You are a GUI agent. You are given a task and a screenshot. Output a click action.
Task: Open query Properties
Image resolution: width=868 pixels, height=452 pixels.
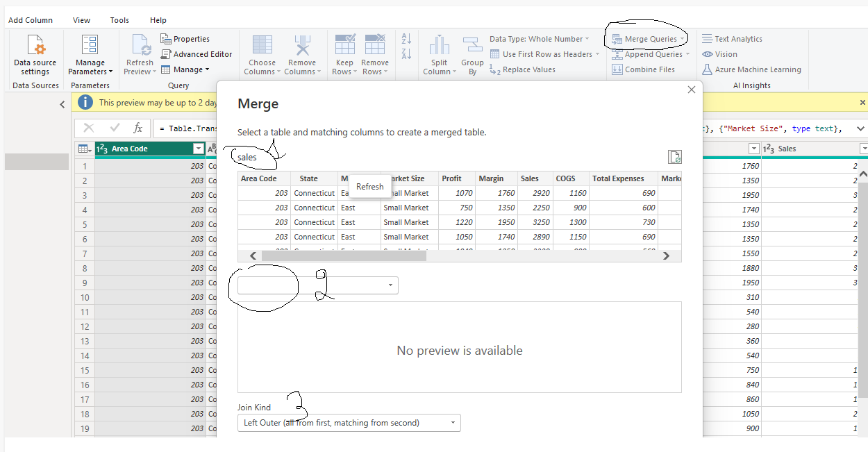185,39
